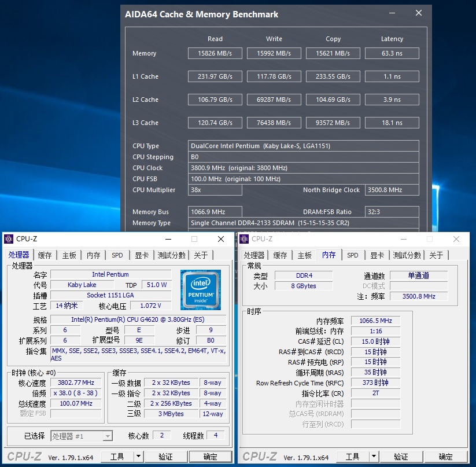Click the Intel Pentium inside logo
The image size is (476, 467).
[200, 289]
